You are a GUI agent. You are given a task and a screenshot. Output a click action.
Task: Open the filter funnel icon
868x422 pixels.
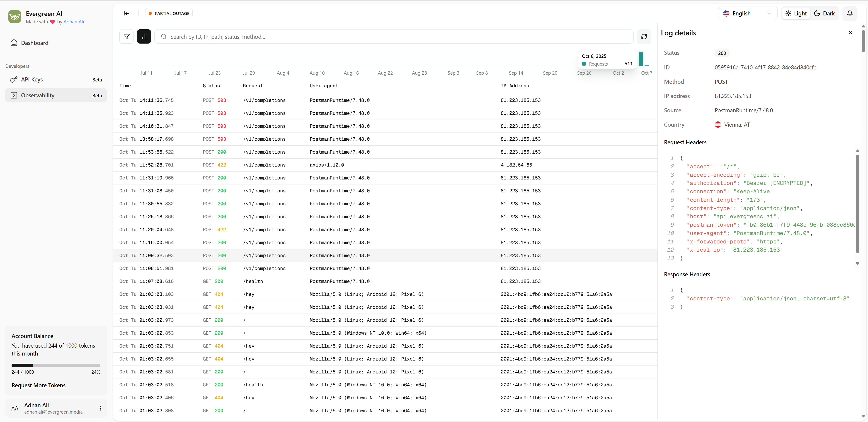(x=127, y=37)
